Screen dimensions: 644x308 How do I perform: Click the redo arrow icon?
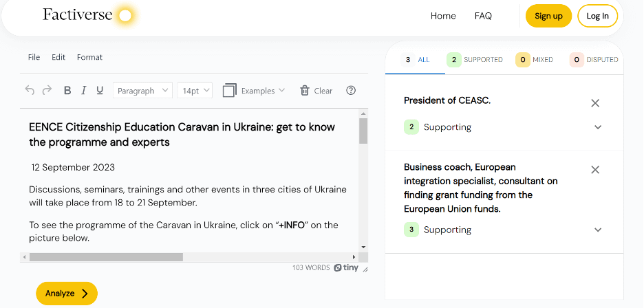(x=47, y=90)
